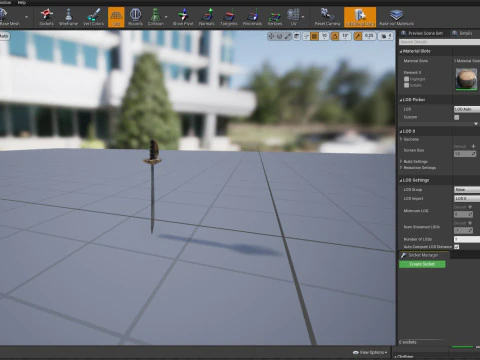The image size is (480, 360).
Task: Switch to the Details tab
Action: tap(463, 33)
